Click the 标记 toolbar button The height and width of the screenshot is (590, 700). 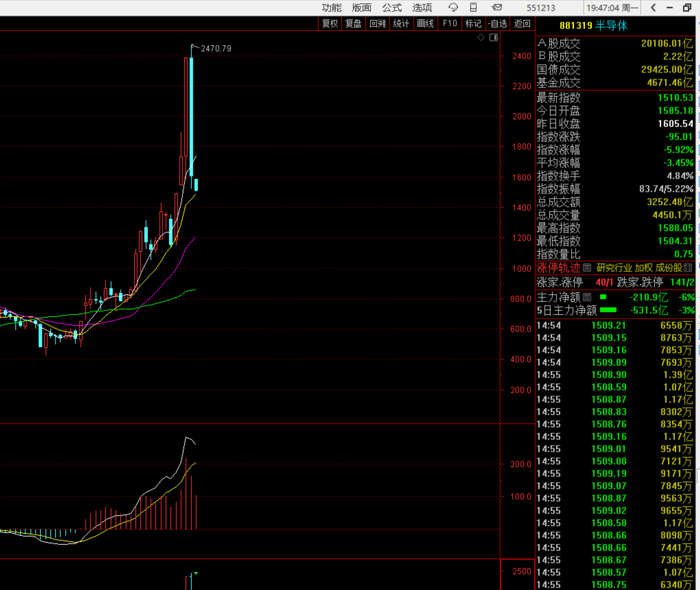(473, 23)
